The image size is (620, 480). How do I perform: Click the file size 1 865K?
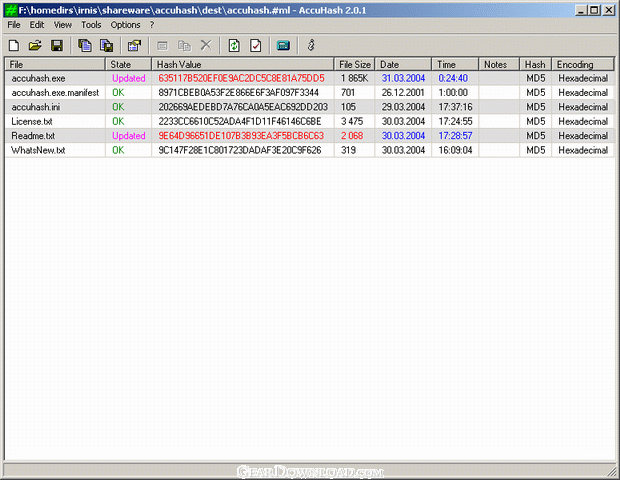tap(354, 78)
